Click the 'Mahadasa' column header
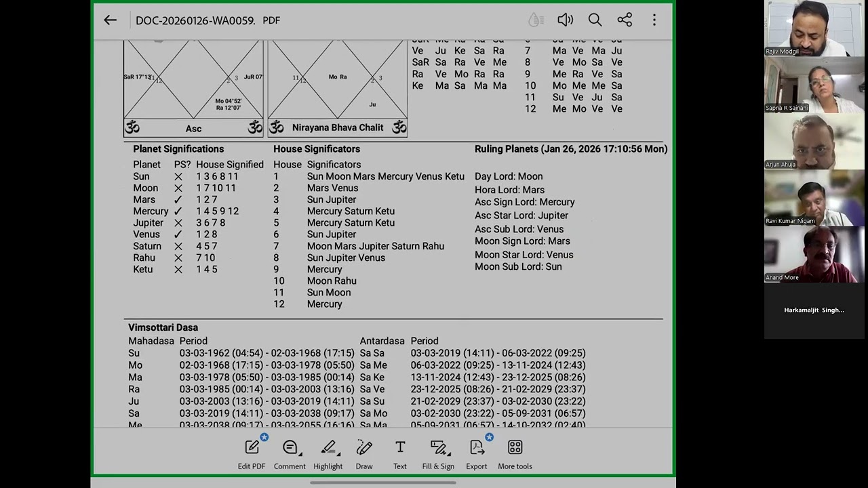The image size is (868, 488). tap(151, 341)
